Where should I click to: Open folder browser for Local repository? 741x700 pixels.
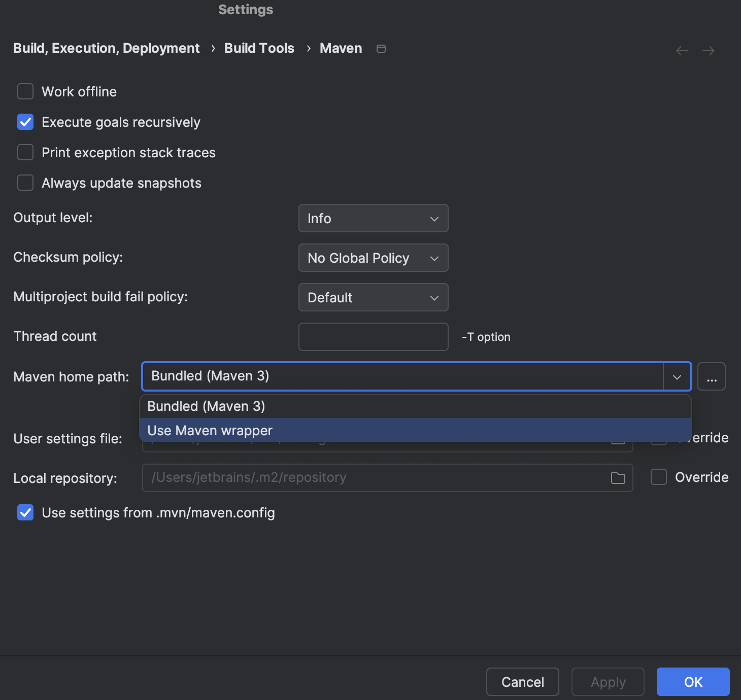[618, 477]
